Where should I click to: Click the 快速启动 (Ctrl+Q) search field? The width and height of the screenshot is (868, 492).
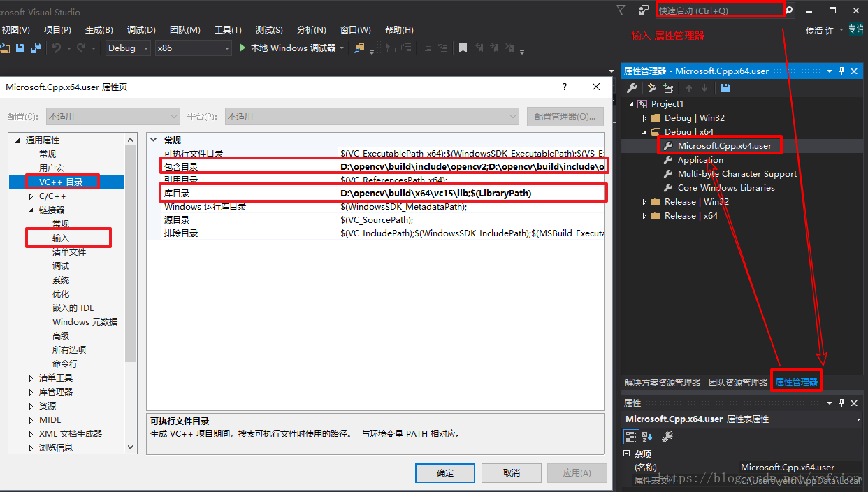(720, 10)
